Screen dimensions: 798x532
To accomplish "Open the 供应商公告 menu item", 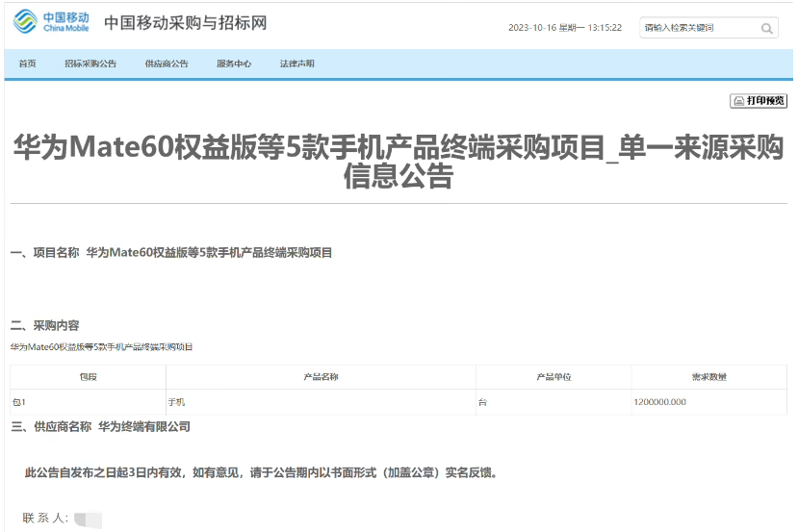I will (167, 63).
